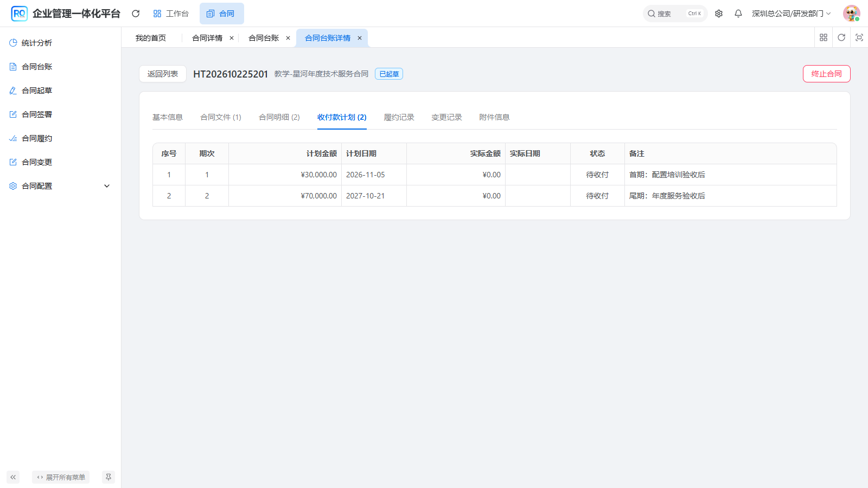The height and width of the screenshot is (488, 868).
Task: Close the 合同详情 tab
Action: point(232,38)
